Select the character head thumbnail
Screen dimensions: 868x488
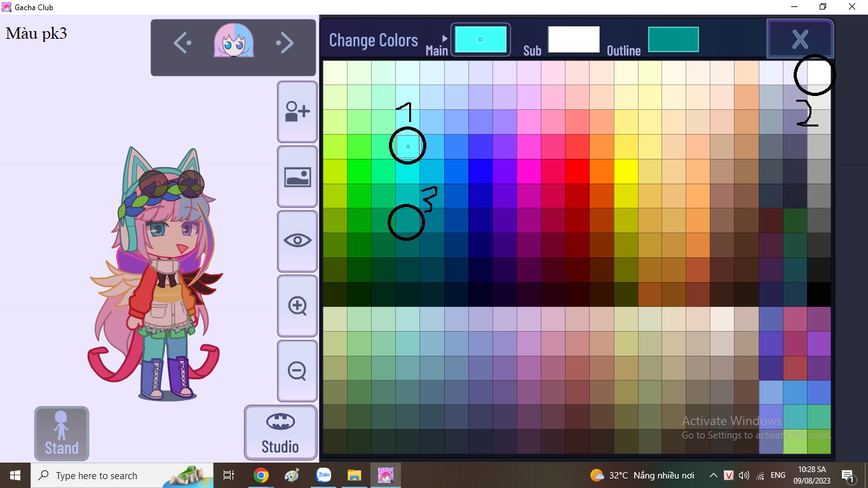(234, 42)
